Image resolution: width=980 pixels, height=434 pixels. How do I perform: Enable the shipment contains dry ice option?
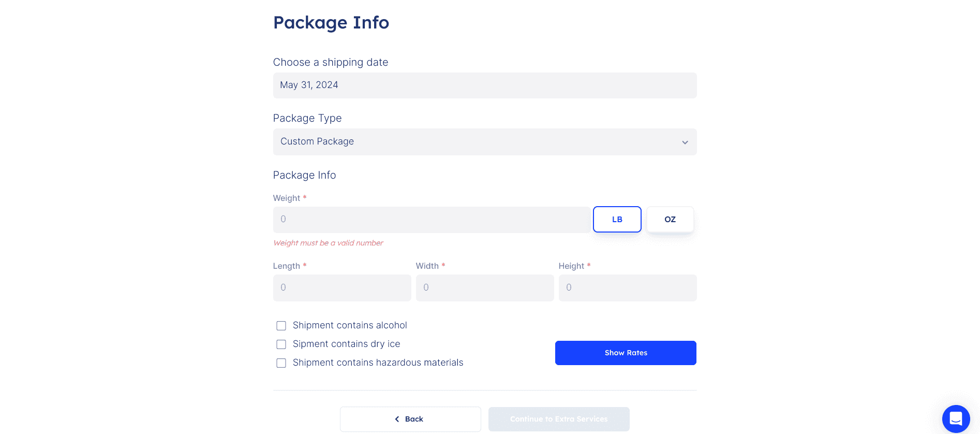(281, 344)
